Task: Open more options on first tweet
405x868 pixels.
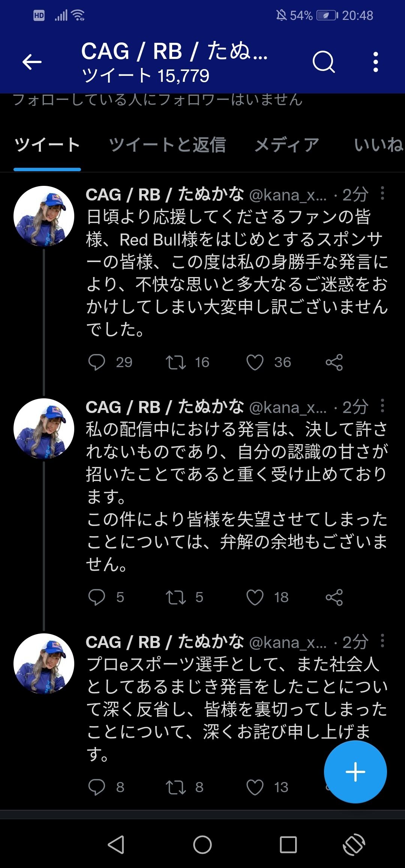Action: point(382,194)
